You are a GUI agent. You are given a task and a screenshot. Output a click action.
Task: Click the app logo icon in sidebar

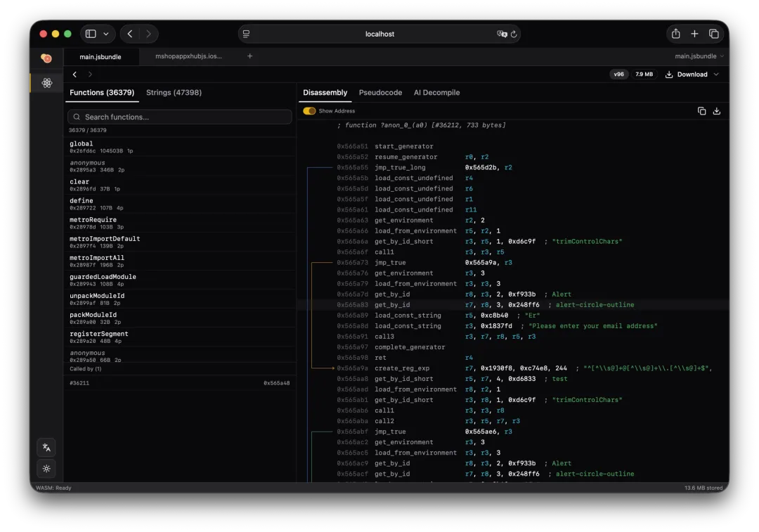pos(46,58)
